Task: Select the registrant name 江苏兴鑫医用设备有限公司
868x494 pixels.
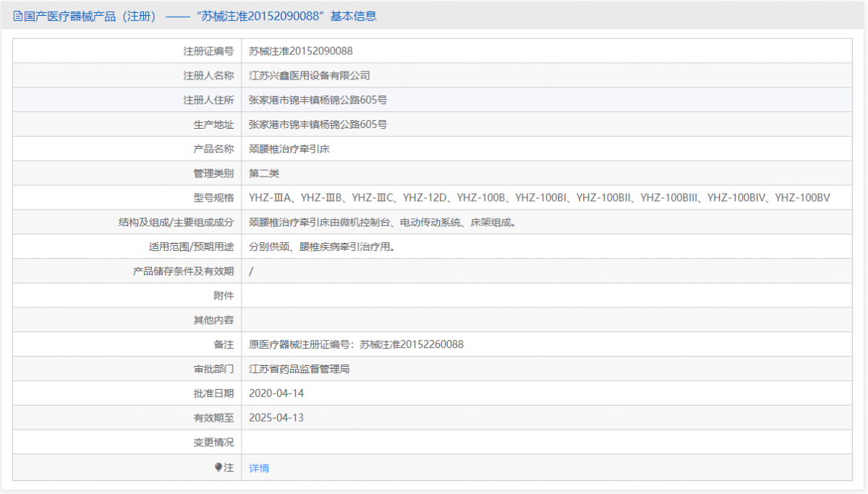Action: coord(310,76)
